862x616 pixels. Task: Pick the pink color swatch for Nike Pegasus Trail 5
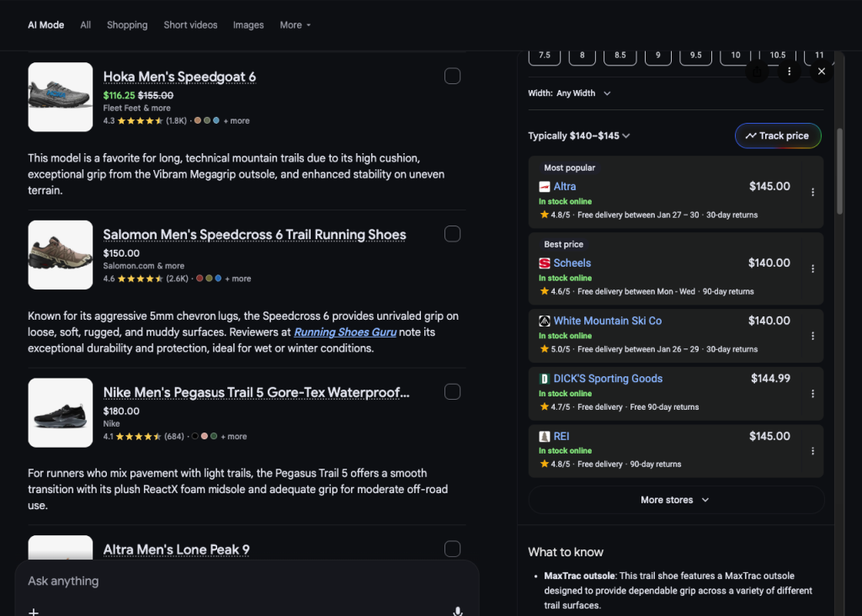tap(204, 436)
